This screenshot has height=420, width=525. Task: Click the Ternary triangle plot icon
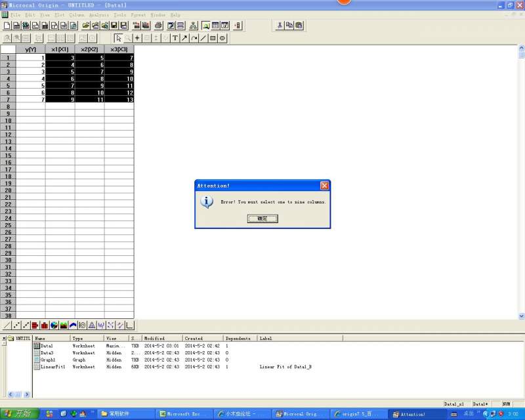(x=92, y=325)
